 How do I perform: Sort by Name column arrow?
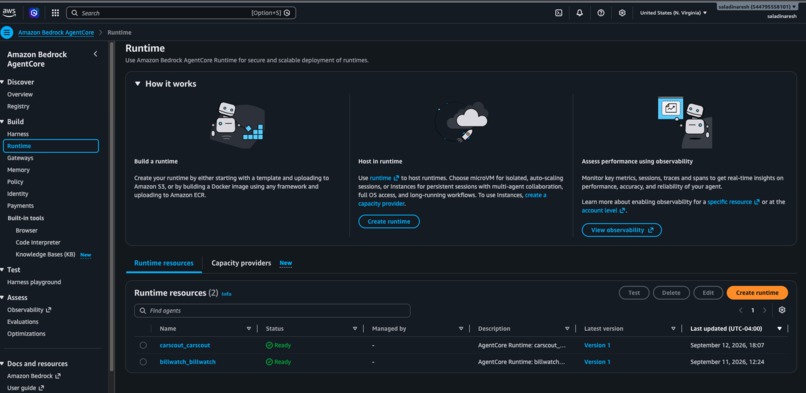pos(249,329)
